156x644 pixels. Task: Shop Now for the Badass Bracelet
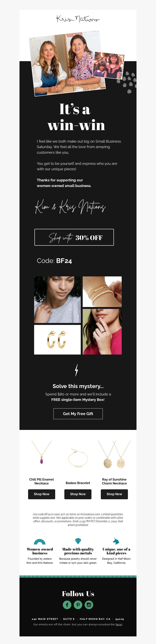tap(78, 494)
